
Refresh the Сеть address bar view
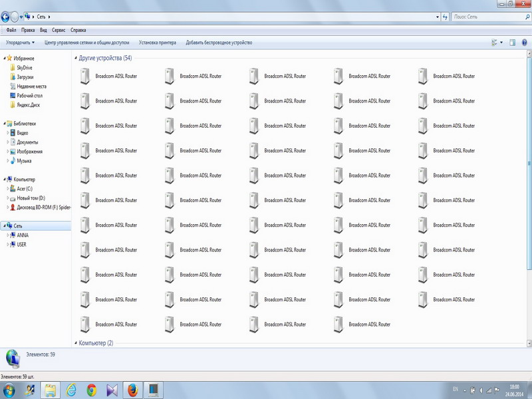click(445, 17)
